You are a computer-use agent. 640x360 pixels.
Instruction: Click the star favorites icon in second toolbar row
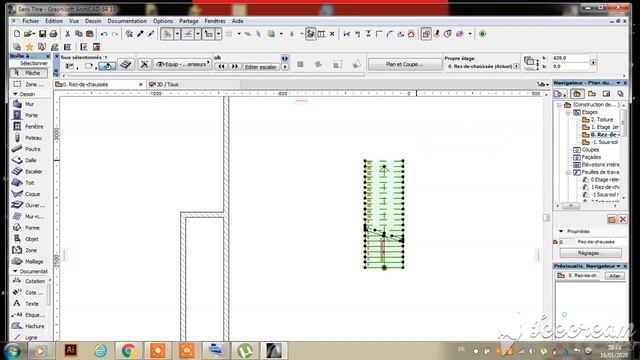[29, 47]
